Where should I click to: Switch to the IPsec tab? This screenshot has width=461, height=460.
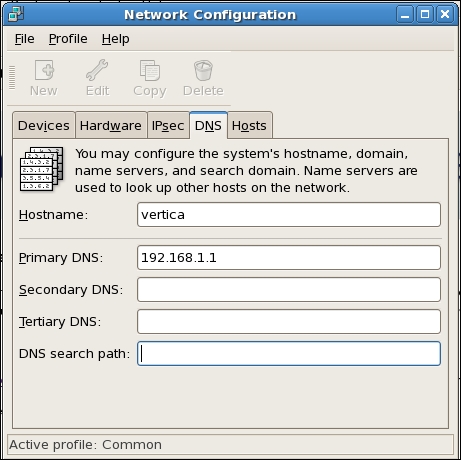pyautogui.click(x=168, y=125)
